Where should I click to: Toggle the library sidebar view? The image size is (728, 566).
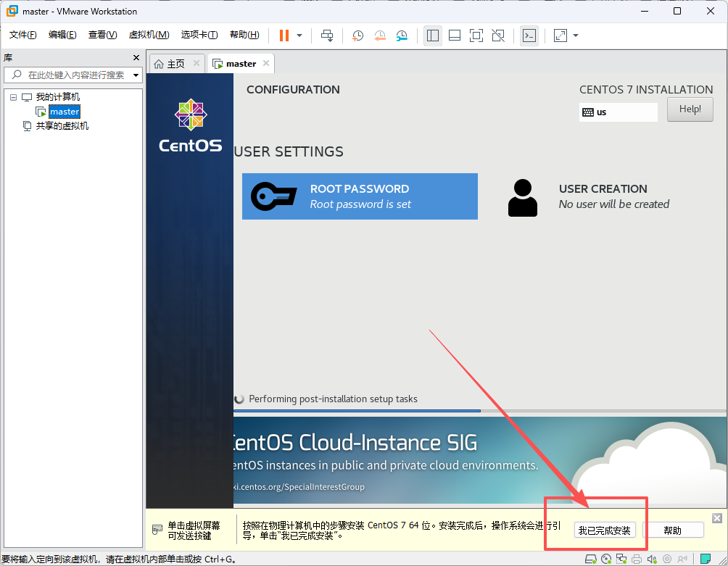433,36
